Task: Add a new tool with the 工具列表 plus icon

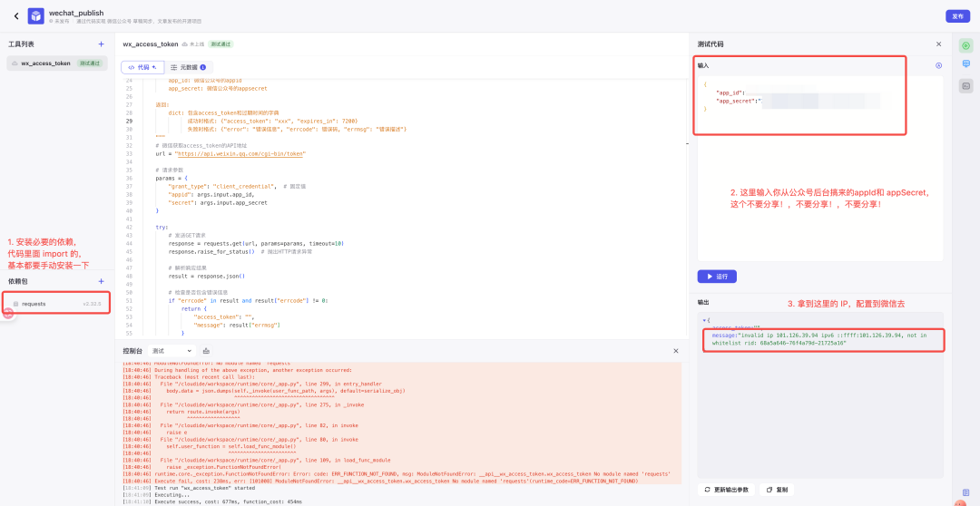Action: 101,44
